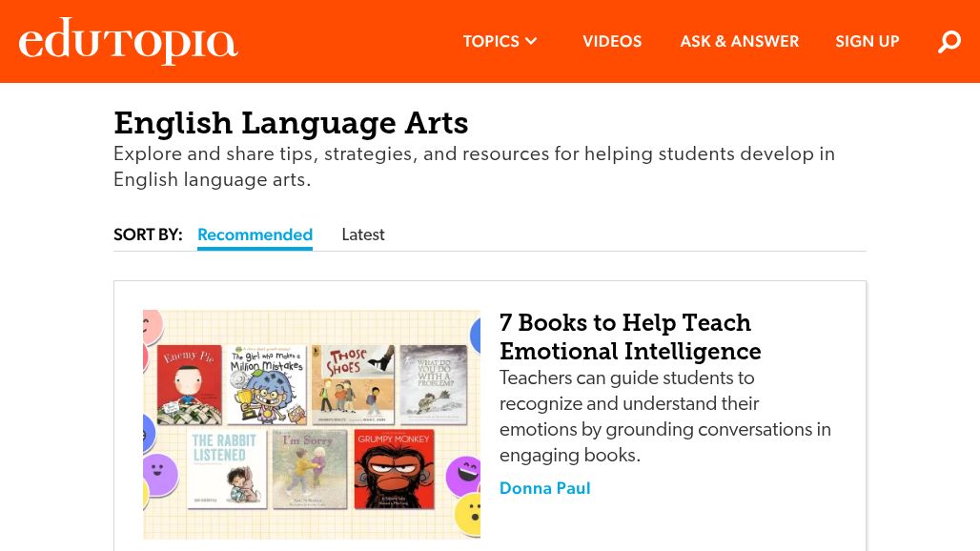This screenshot has height=551, width=980.
Task: Click the purple laughing emoji on the right
Action: click(464, 475)
